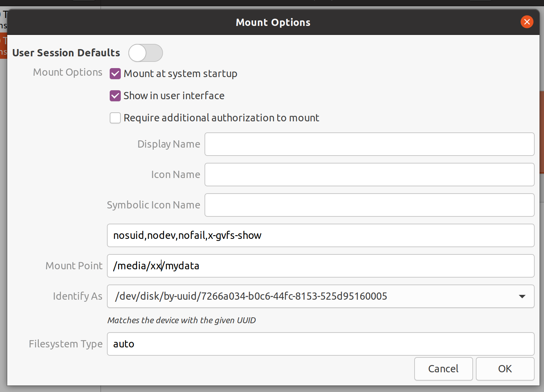
Task: Close the Mount Options dialog
Action: [x=527, y=22]
